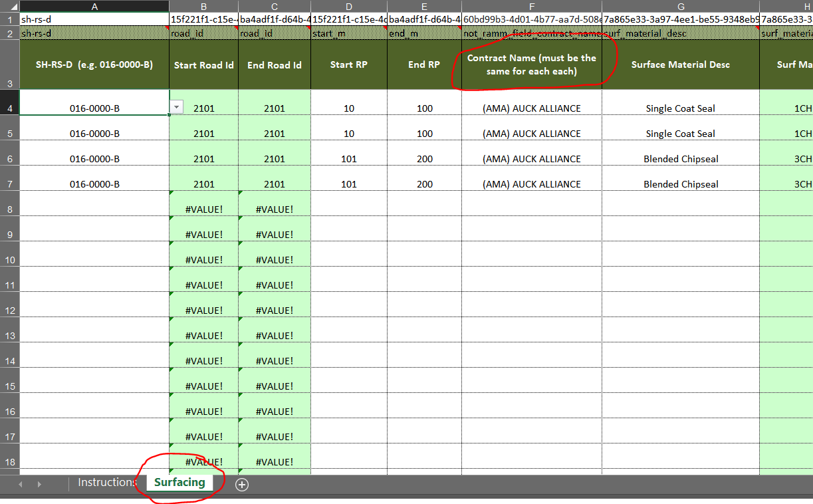Select the Surfacing sheet tab
Image resolution: width=813 pixels, height=504 pixels.
179,483
